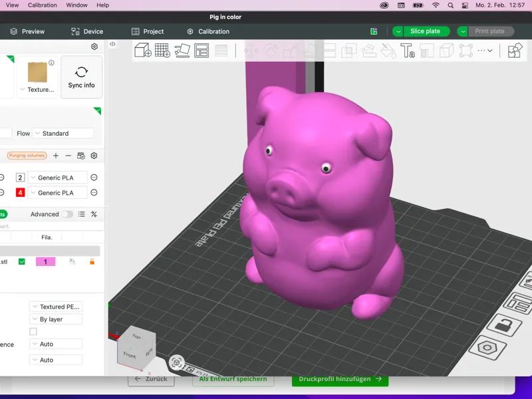Select the Color painting bucket tool
The width and height of the screenshot is (532, 399).
coord(388,51)
